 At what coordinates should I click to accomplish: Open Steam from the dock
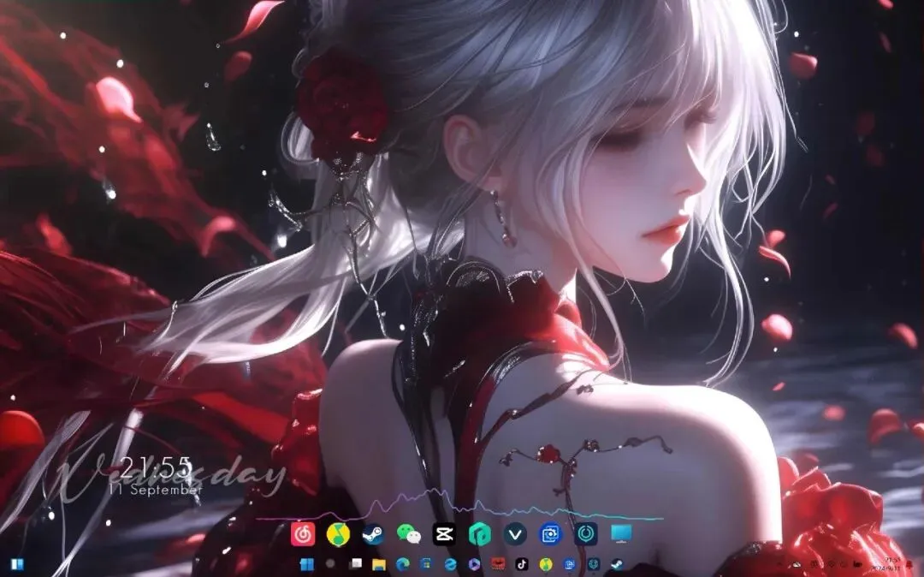coord(373,534)
